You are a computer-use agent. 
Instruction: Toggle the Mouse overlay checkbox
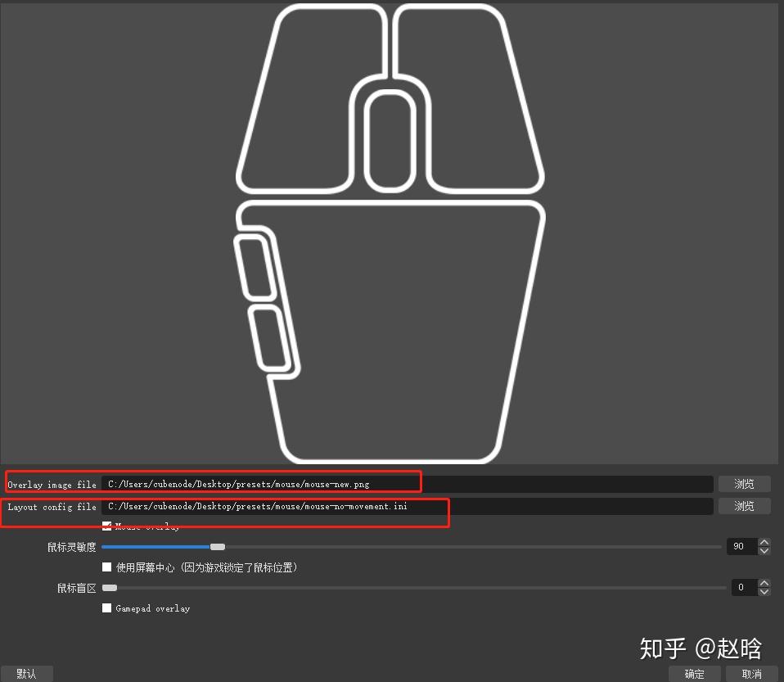point(106,526)
